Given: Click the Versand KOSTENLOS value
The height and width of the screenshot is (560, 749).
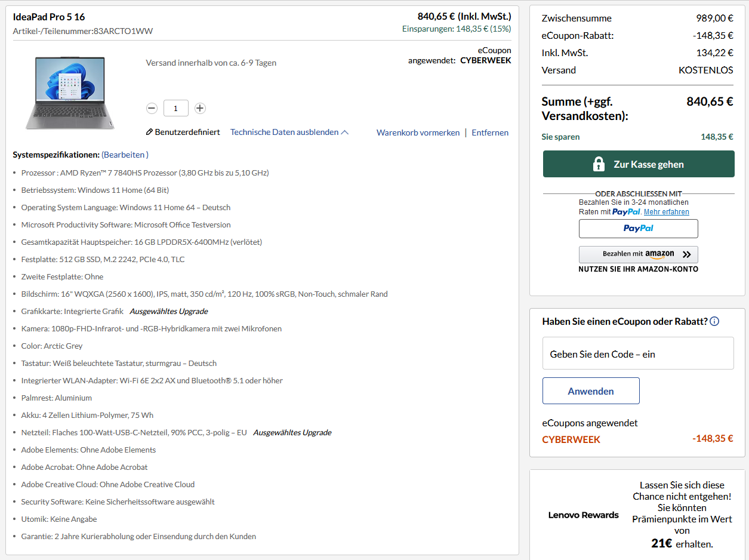Looking at the screenshot, I should pyautogui.click(x=706, y=70).
